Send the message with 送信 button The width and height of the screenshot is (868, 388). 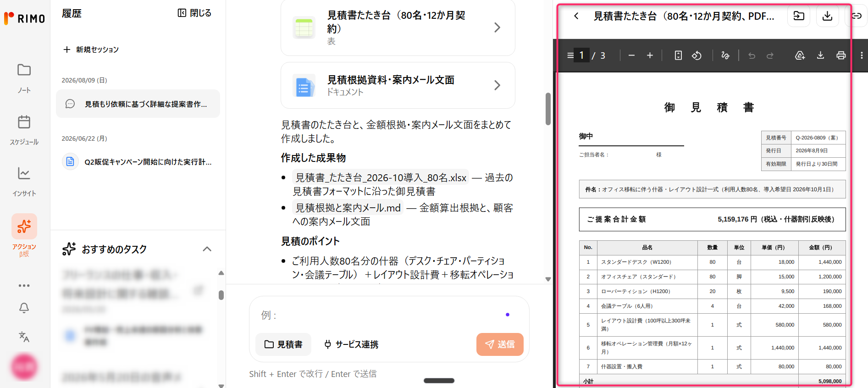[x=500, y=344]
